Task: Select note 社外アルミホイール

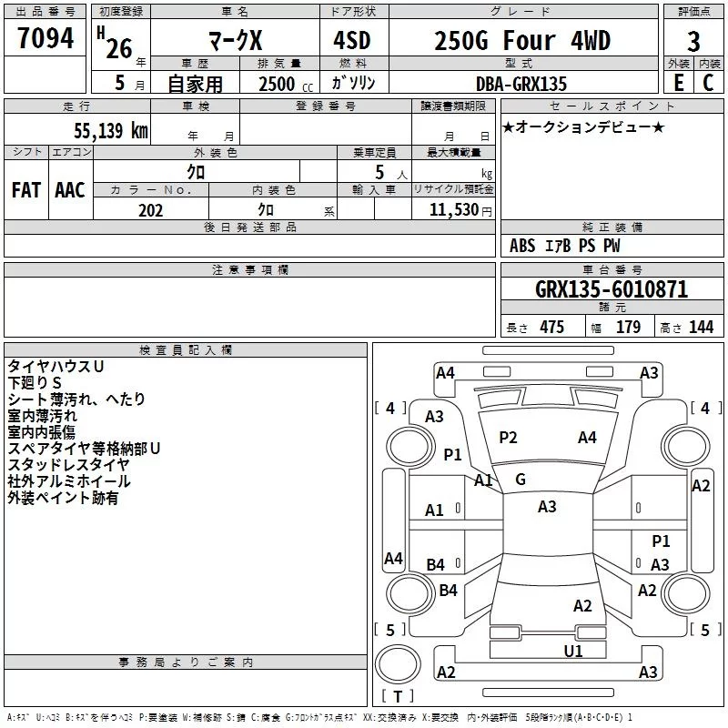Action: tap(69, 481)
